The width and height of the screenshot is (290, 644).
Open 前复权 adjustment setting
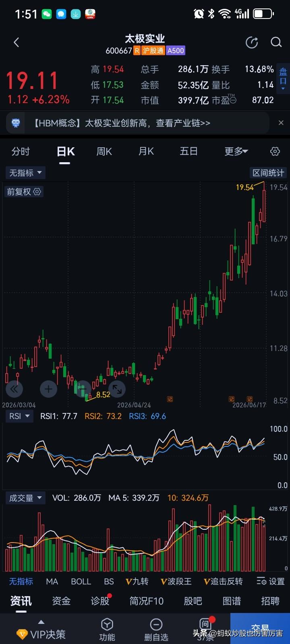click(24, 192)
